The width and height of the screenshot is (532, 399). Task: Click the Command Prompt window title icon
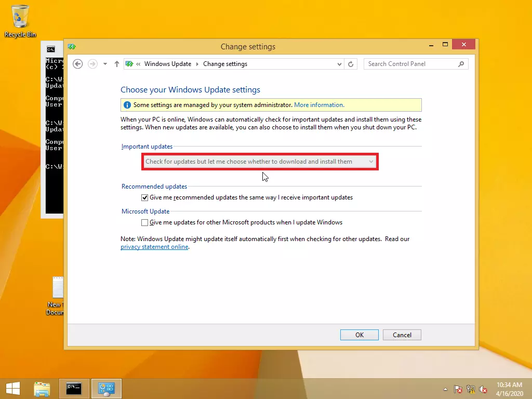coord(51,49)
